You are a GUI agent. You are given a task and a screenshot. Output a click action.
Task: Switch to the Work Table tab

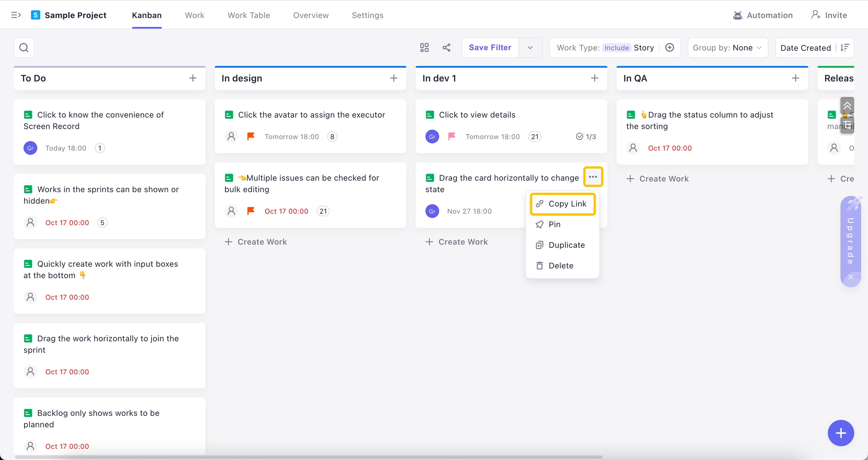pyautogui.click(x=249, y=15)
